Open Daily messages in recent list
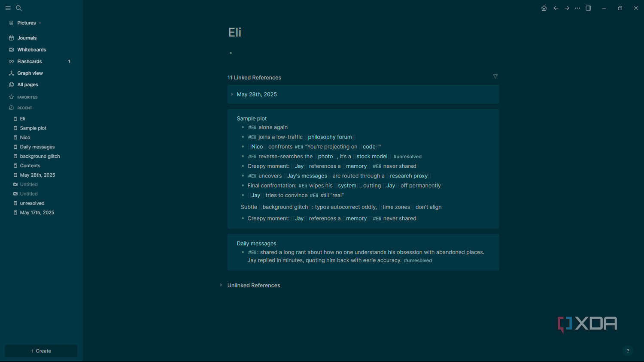Image resolution: width=644 pixels, height=362 pixels. tap(37, 147)
